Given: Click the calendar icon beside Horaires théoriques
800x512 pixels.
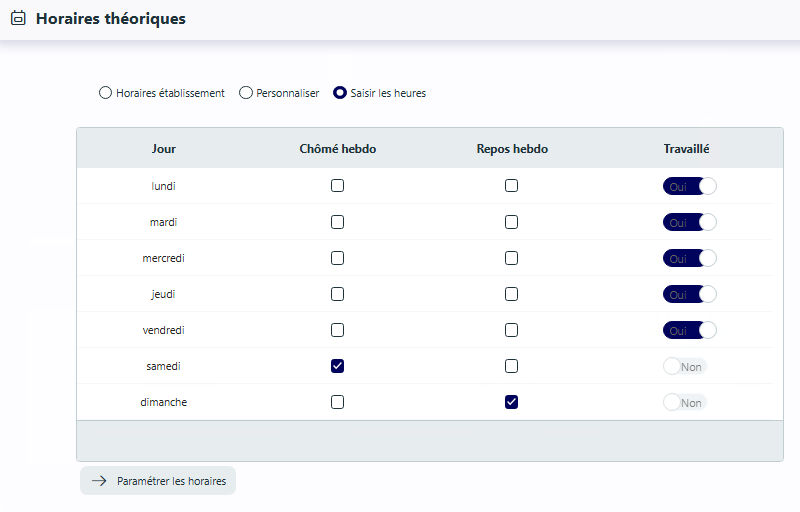Looking at the screenshot, I should (18, 18).
